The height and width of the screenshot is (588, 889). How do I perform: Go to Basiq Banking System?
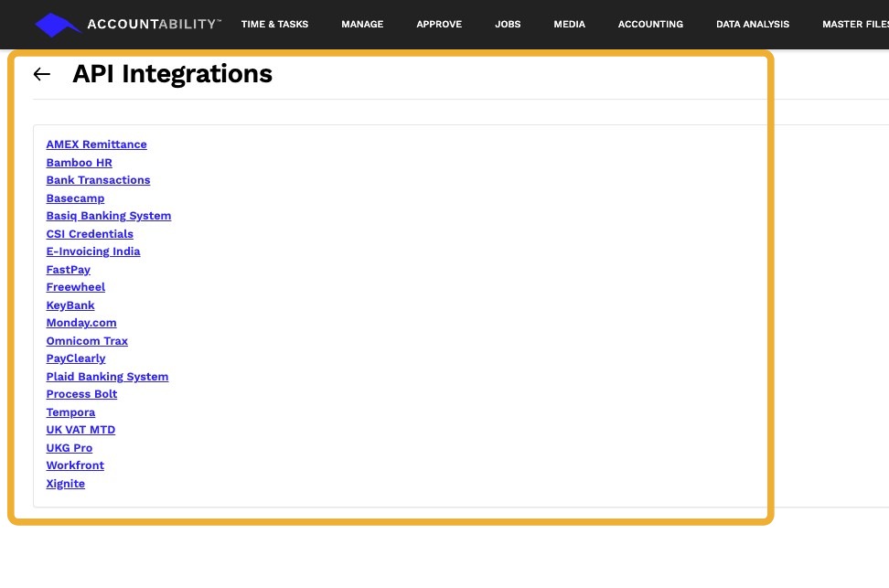109,216
